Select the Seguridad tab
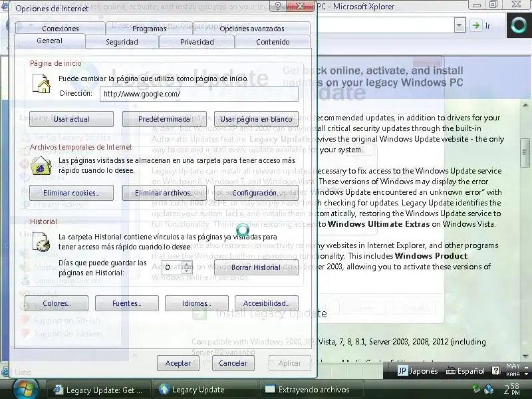This screenshot has width=532, height=399. [122, 42]
